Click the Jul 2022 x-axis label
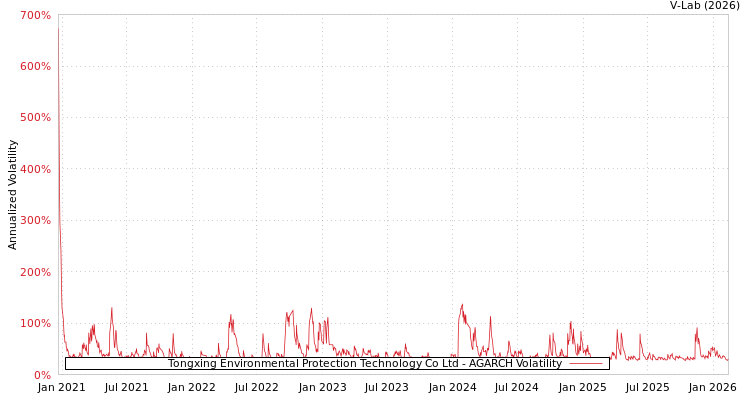 click(x=256, y=388)
